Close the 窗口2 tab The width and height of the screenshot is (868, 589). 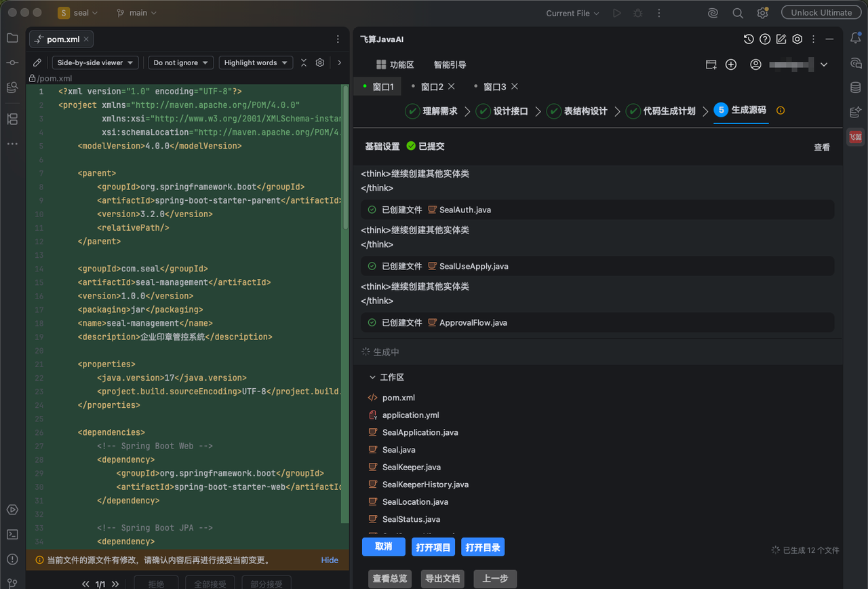pos(452,86)
